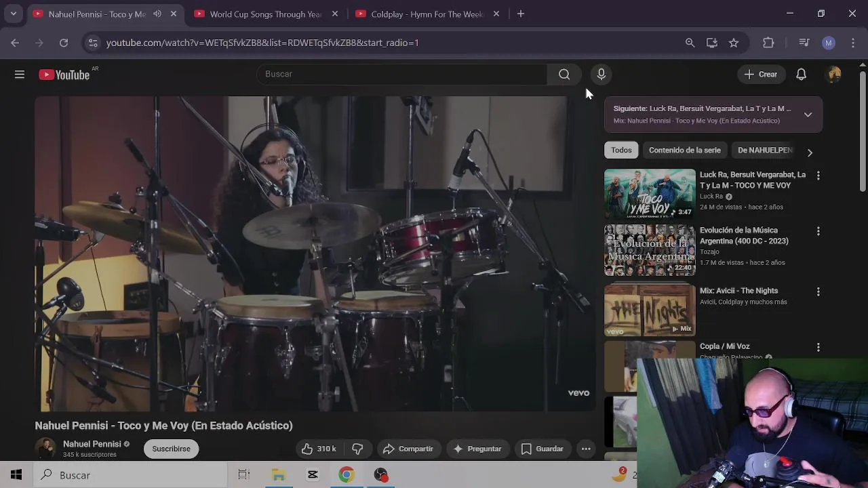Dislike the video with thumbs down
The height and width of the screenshot is (488, 868).
(x=357, y=449)
